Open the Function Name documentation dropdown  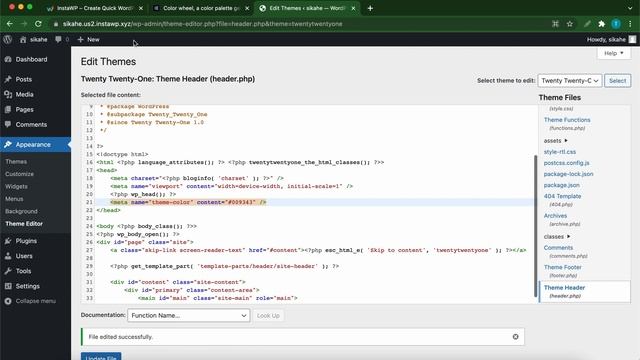tap(189, 316)
